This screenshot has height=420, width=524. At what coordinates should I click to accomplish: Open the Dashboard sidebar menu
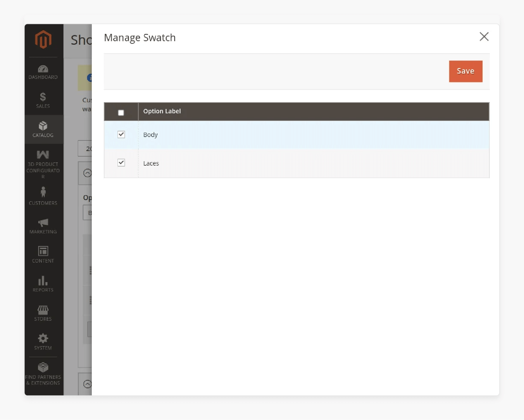tap(43, 72)
